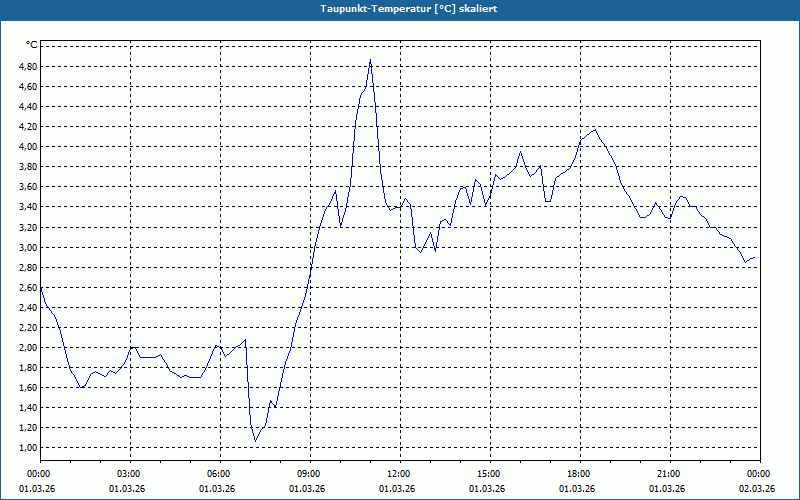Select the "15:00" x-axis time label
Viewport: 800px width, 500px height.
487,474
